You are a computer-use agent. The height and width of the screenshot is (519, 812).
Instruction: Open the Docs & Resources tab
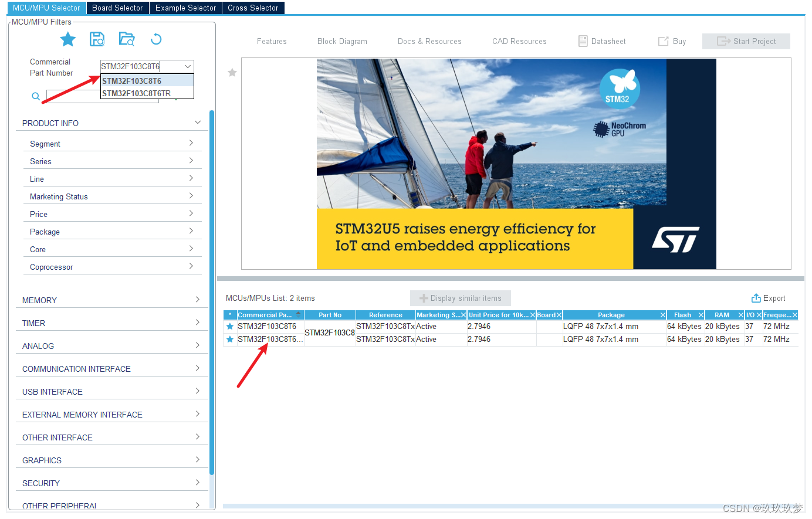429,41
